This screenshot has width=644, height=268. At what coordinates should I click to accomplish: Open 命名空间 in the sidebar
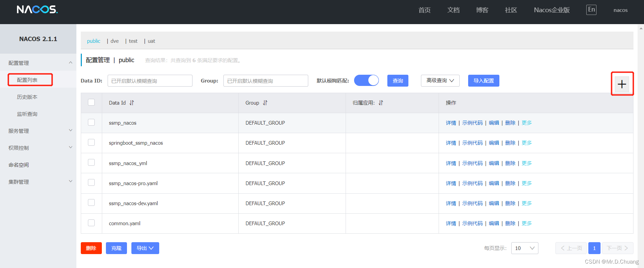click(x=19, y=165)
